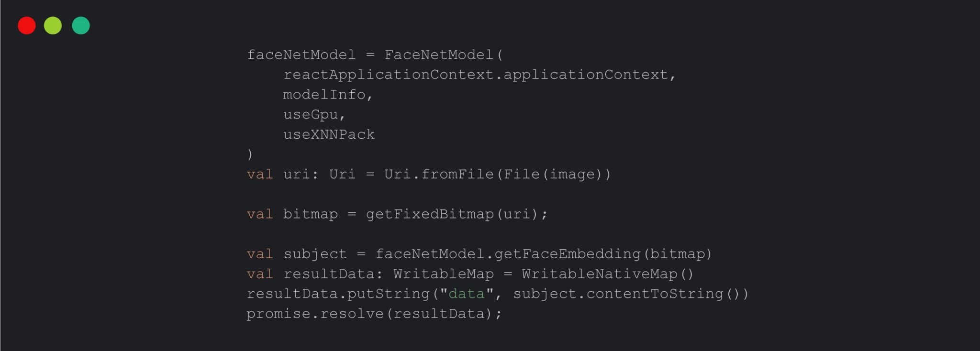Click the promise.resolve(resultData) statement
980x351 pixels.
click(374, 314)
